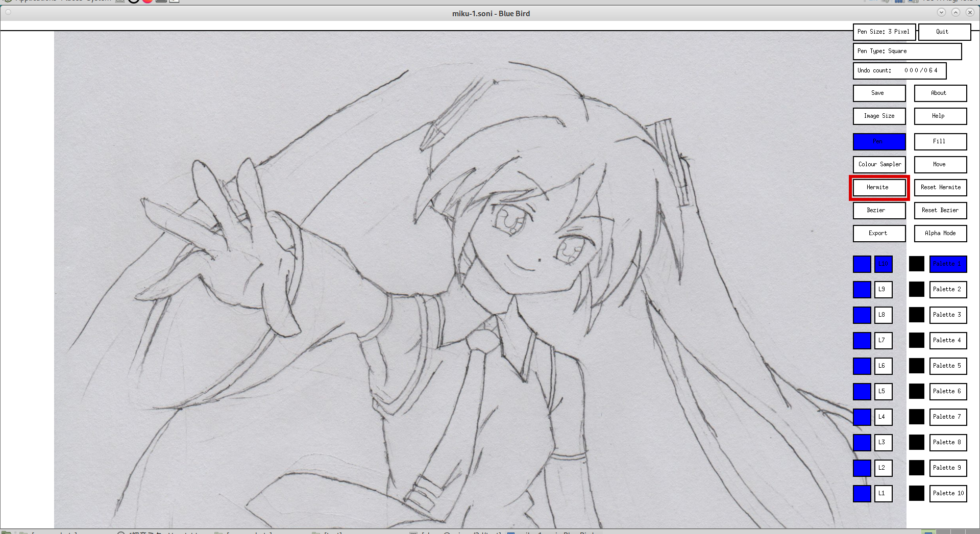Select Palette 2
This screenshot has width=980, height=534.
click(x=948, y=289)
